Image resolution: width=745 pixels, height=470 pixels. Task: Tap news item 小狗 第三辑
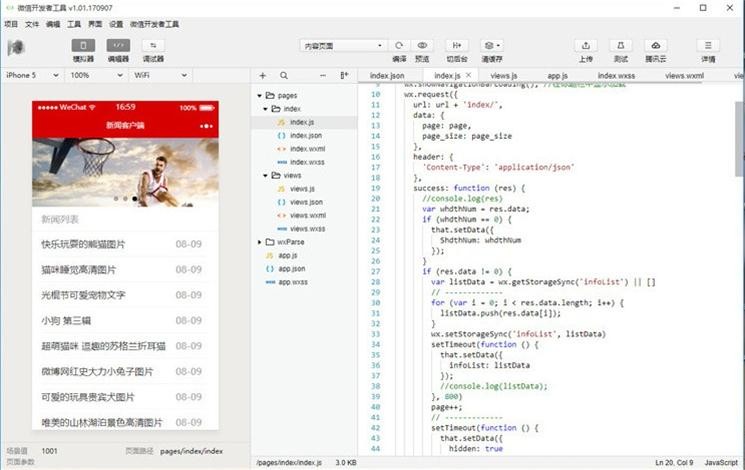(125, 320)
